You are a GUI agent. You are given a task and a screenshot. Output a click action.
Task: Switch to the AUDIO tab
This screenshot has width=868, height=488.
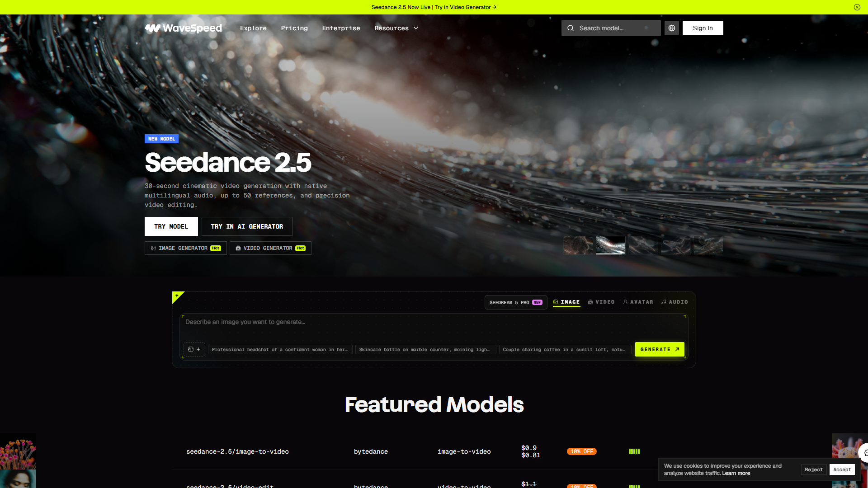675,302
